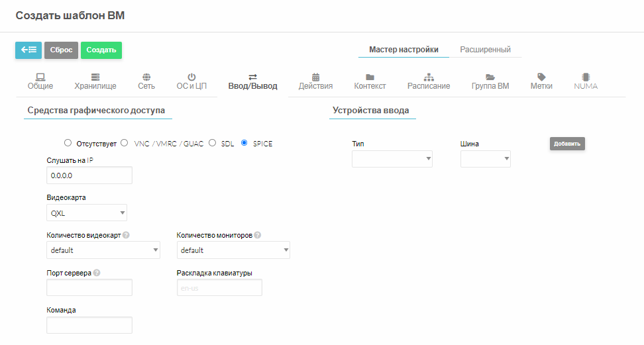Switch to the Метки tab
Screen dimensions: 644x345
(541, 81)
